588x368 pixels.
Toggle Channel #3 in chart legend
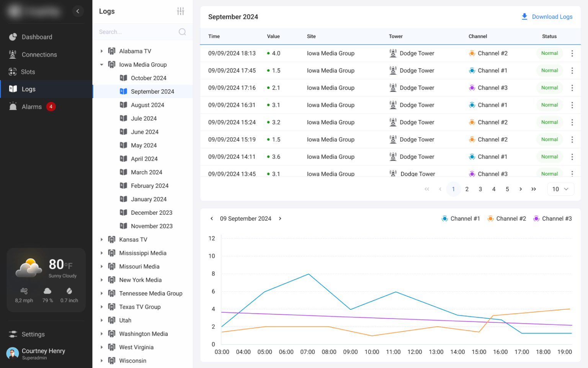coord(552,219)
